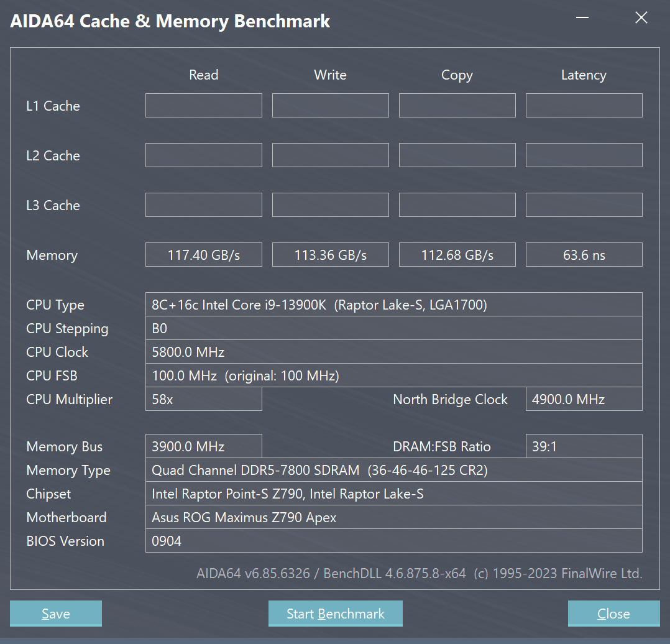Click the L2 Cache row label
Viewport: 670px width, 644px height.
pos(53,155)
